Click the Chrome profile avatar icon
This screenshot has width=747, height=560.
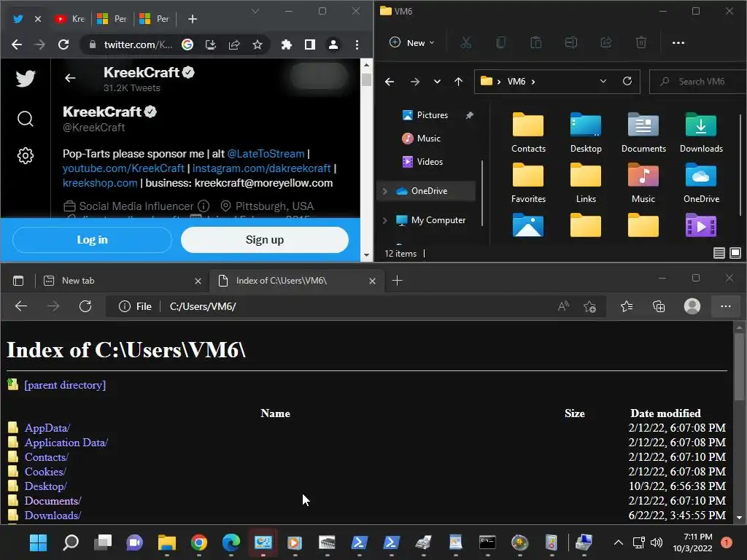point(333,44)
